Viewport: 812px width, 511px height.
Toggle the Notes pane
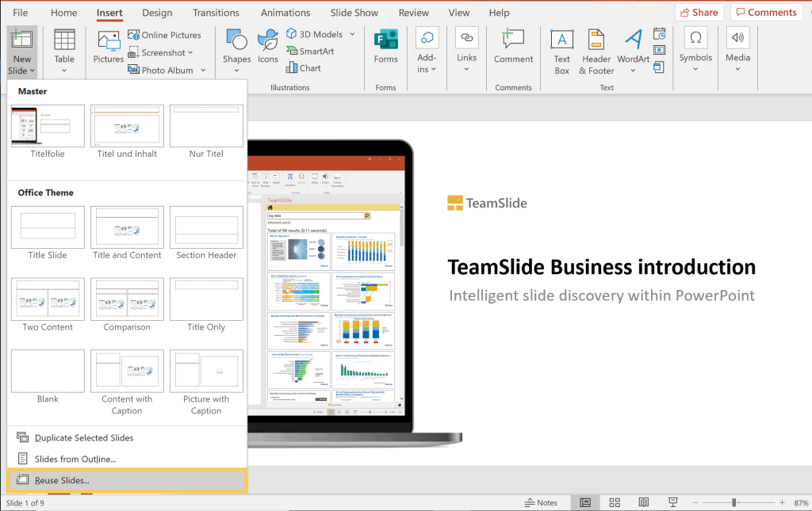click(x=541, y=503)
